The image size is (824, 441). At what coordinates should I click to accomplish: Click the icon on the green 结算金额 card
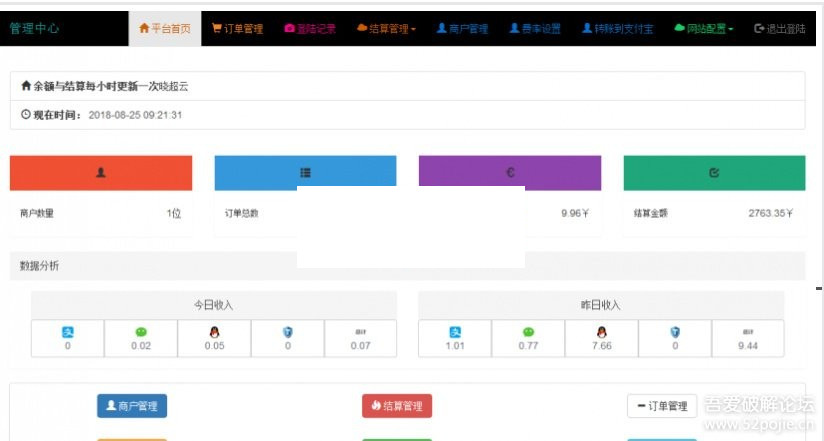click(x=714, y=173)
